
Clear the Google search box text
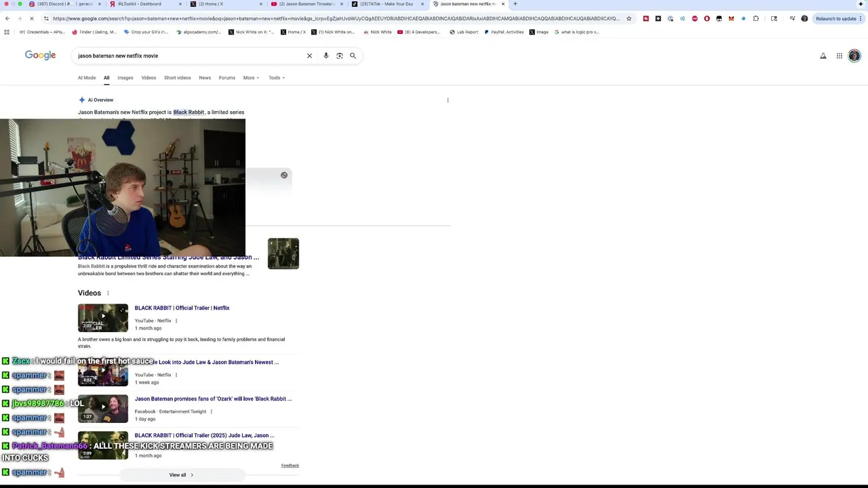(309, 56)
